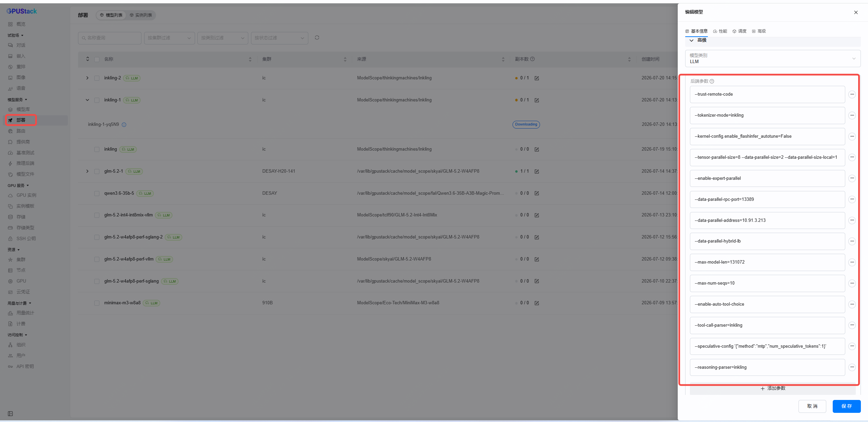Switch to 实例列表 view
868x422 pixels.
[141, 15]
